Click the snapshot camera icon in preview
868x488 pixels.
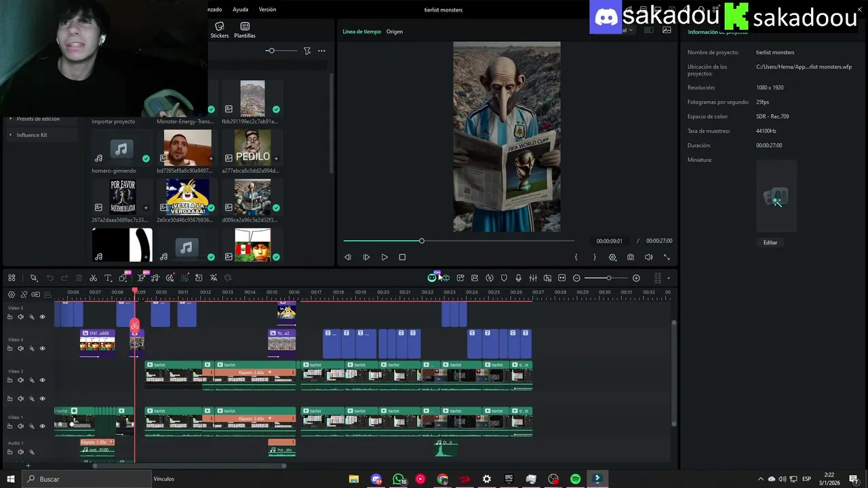click(631, 258)
